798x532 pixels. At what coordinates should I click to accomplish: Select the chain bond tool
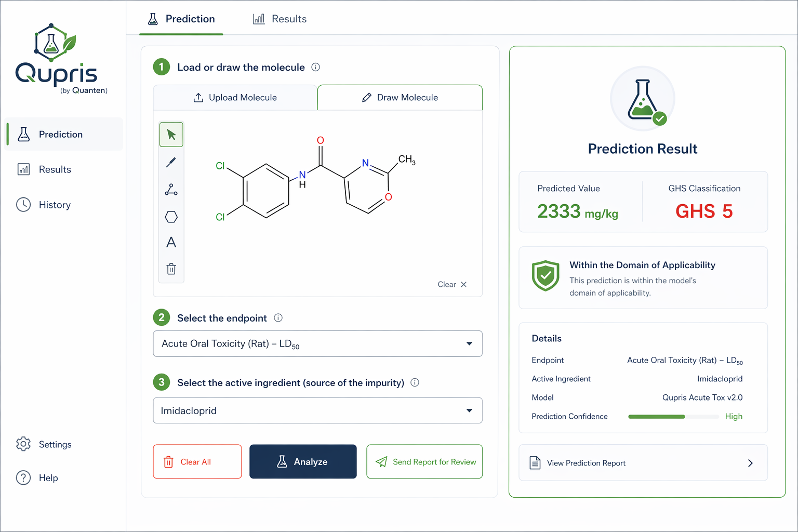(171, 190)
